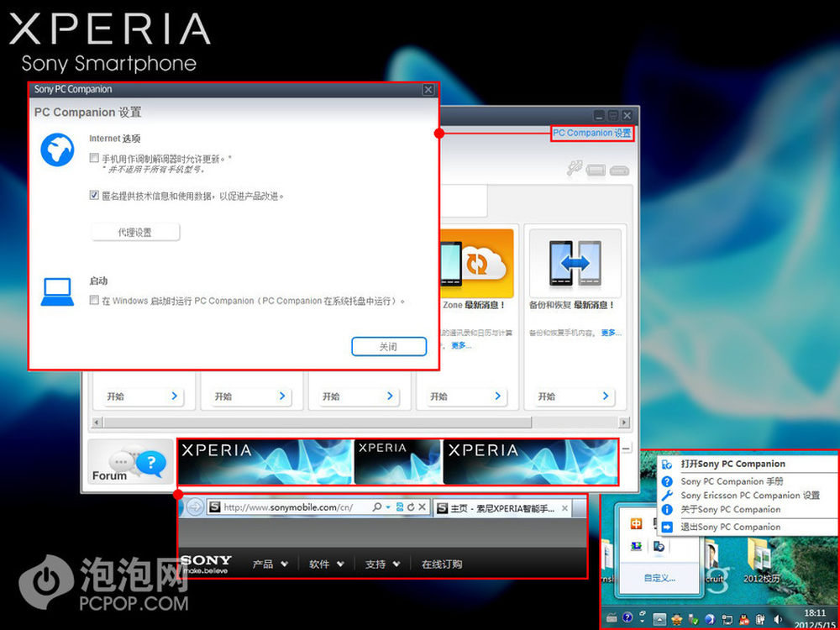Click the search magnifier in address bar
This screenshot has height=630, width=840.
point(376,507)
